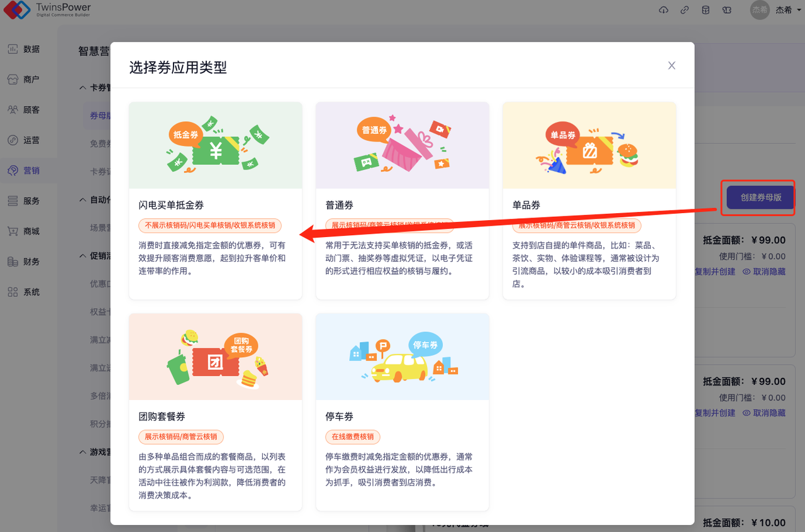
Task: Open the 杰希 account dropdown
Action: coord(786,10)
